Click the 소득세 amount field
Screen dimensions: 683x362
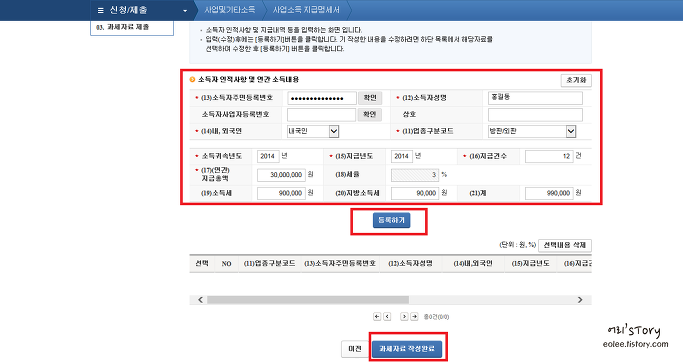[281, 193]
